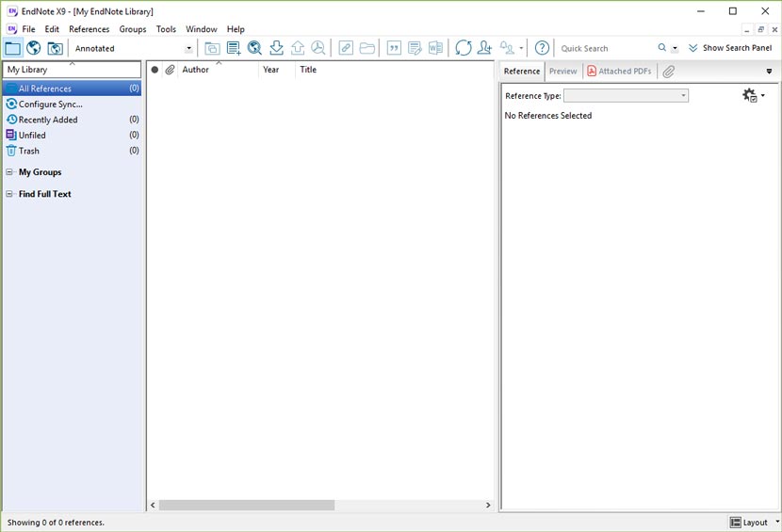Screen dimensions: 782x532
Task: Open Tools menu
Action: 166,29
